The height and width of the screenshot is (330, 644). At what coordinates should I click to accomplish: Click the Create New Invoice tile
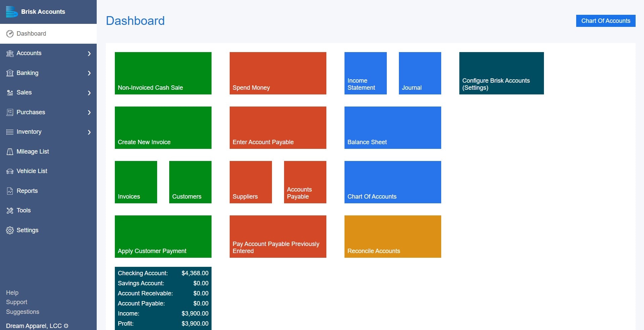163,128
